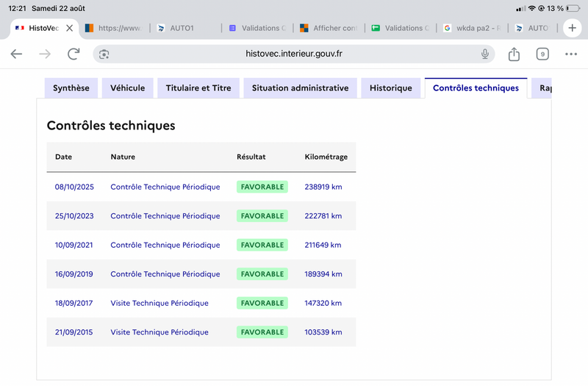Select the date 18/09/2017
This screenshot has width=588, height=386.
coord(74,303)
